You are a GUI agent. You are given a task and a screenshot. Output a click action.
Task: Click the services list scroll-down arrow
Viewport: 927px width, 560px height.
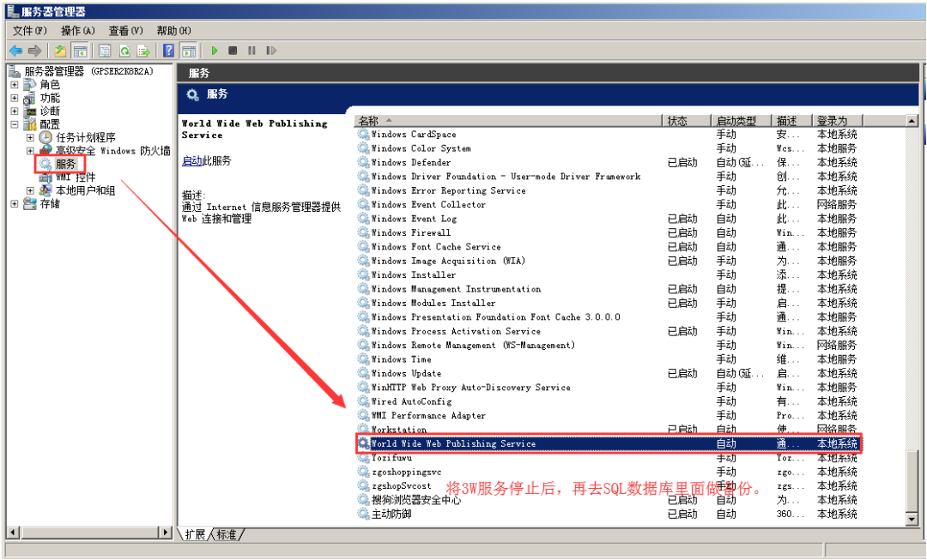912,519
